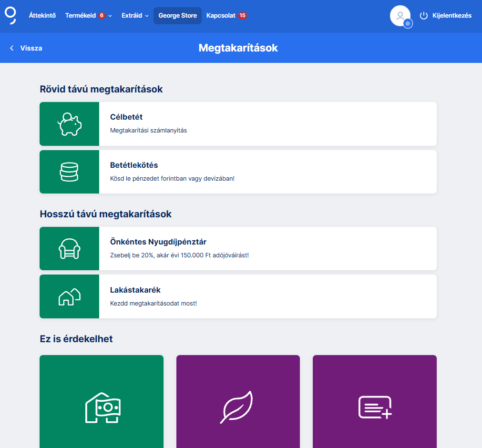The image size is (482, 448).
Task: Open the Önkéntes Nyugdíjpénztár title
Action: 158,242
